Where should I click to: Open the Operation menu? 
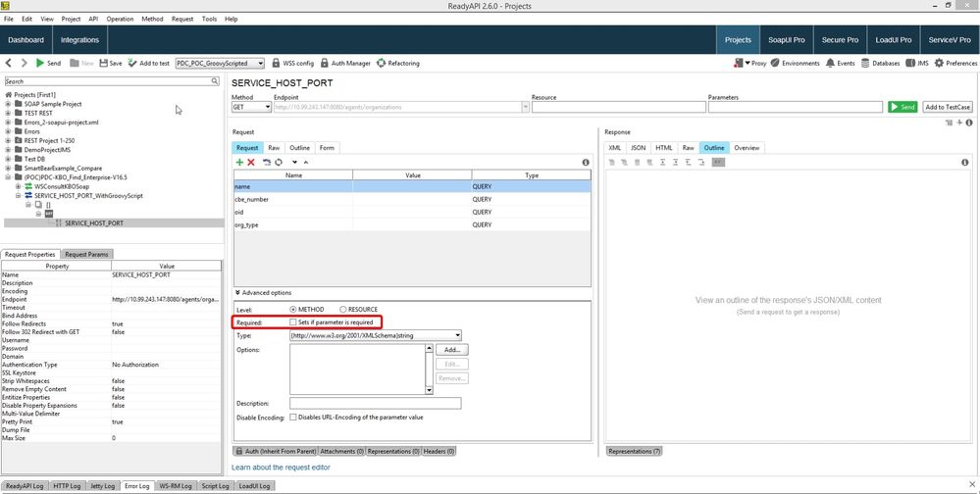[x=120, y=19]
